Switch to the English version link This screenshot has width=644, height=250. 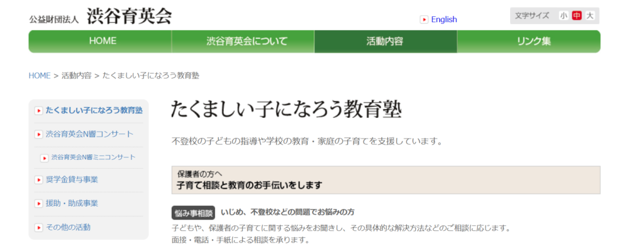[x=444, y=20]
